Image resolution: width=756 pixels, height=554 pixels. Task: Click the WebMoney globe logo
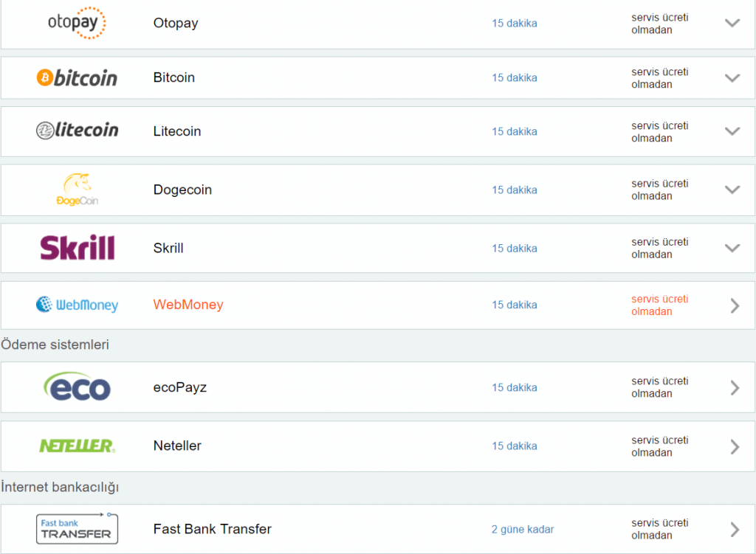(x=77, y=305)
